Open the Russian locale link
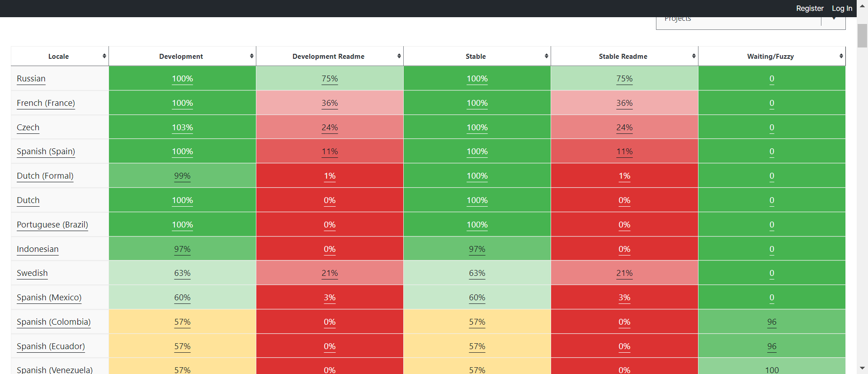Screen dimensions: 868x374 [x=31, y=79]
